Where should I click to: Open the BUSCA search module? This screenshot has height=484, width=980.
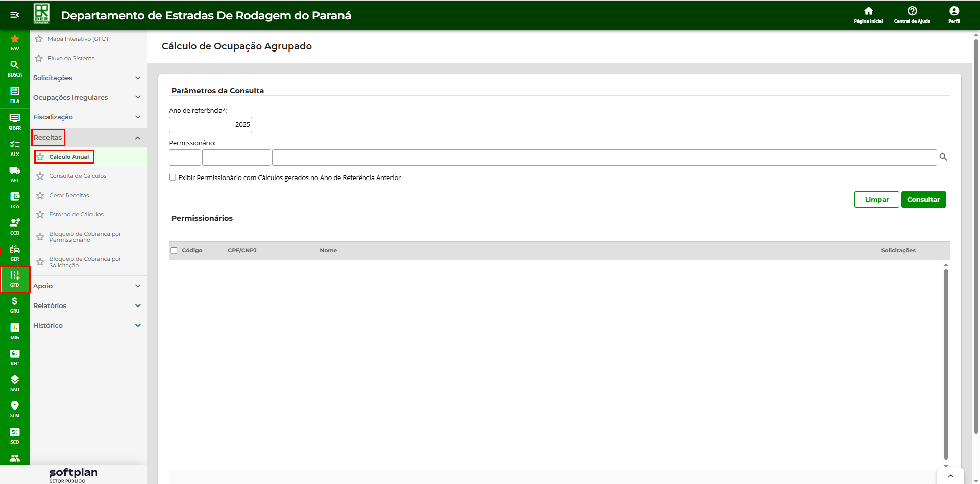coord(15,69)
